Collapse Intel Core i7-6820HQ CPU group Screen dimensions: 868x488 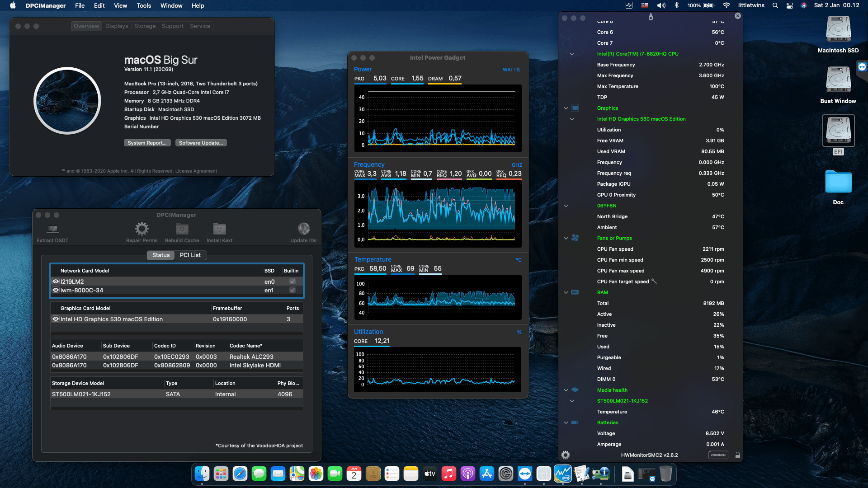[572, 54]
